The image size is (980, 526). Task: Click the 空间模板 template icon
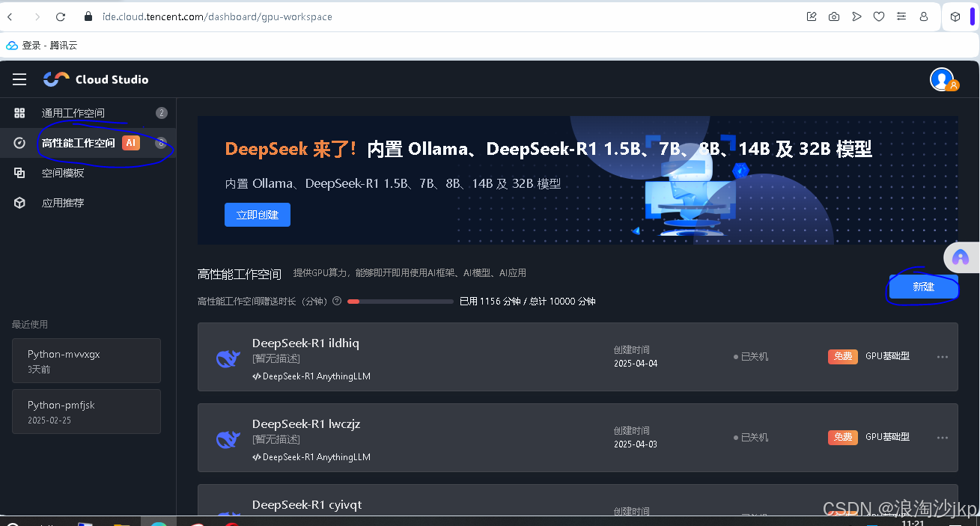[x=19, y=173]
